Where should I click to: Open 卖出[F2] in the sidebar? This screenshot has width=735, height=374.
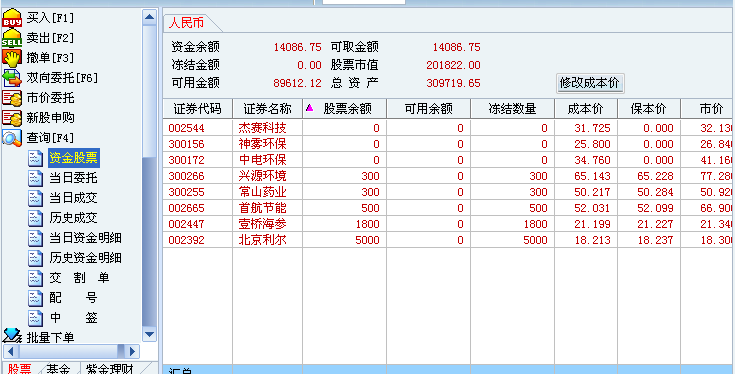click(x=50, y=38)
